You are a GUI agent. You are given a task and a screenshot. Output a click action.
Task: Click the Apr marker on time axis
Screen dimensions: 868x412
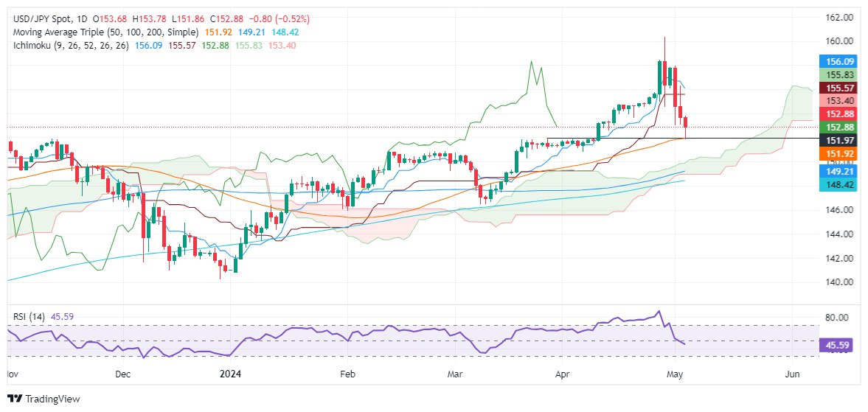(x=563, y=374)
